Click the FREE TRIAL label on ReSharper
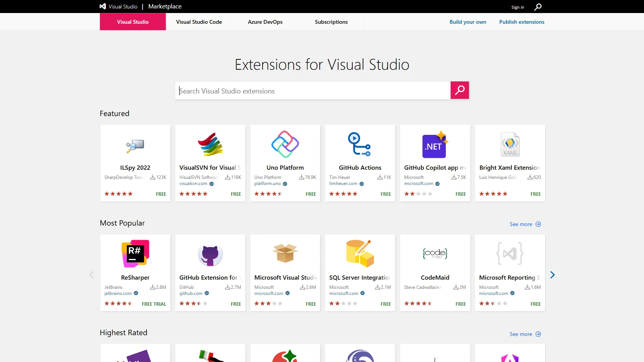 pyautogui.click(x=154, y=304)
